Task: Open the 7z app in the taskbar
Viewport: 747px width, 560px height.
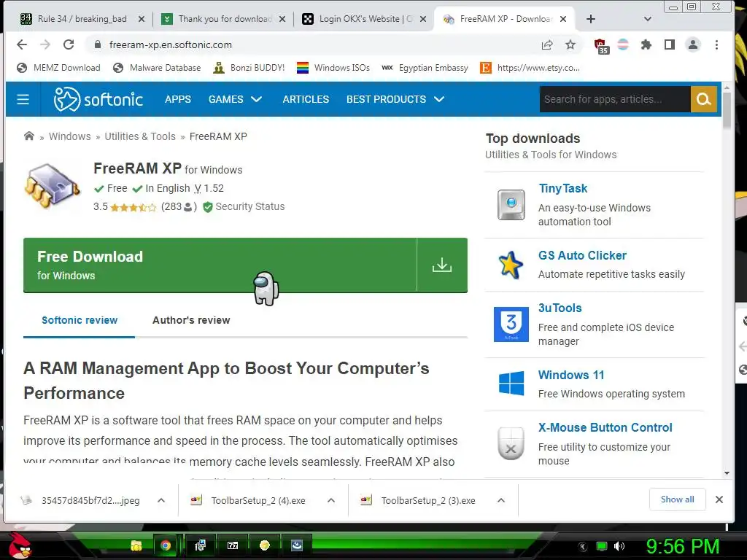Action: 233,545
